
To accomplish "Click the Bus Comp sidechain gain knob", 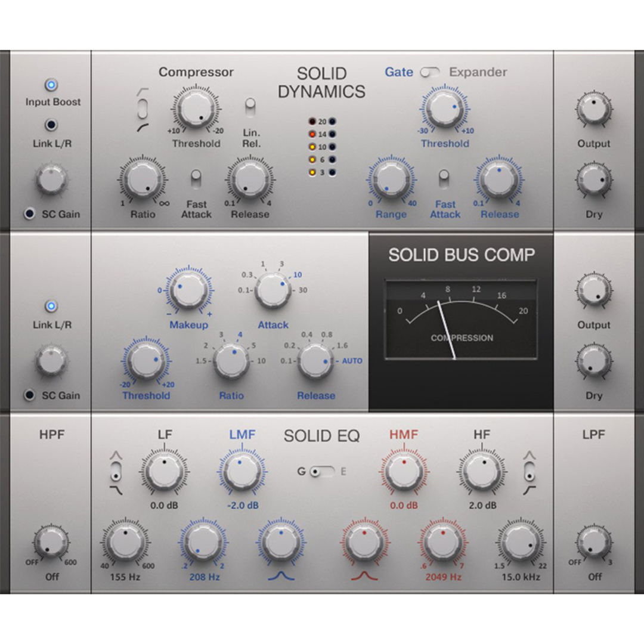I will click(51, 360).
